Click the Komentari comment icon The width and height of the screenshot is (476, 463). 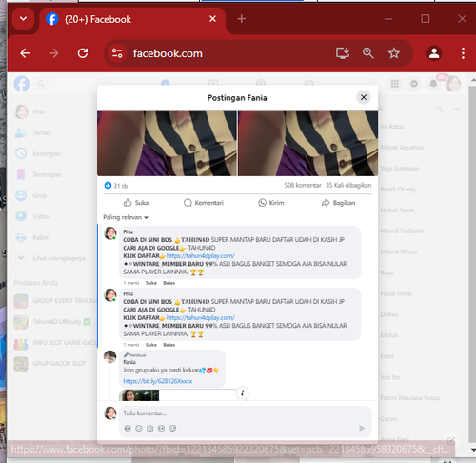pyautogui.click(x=188, y=203)
